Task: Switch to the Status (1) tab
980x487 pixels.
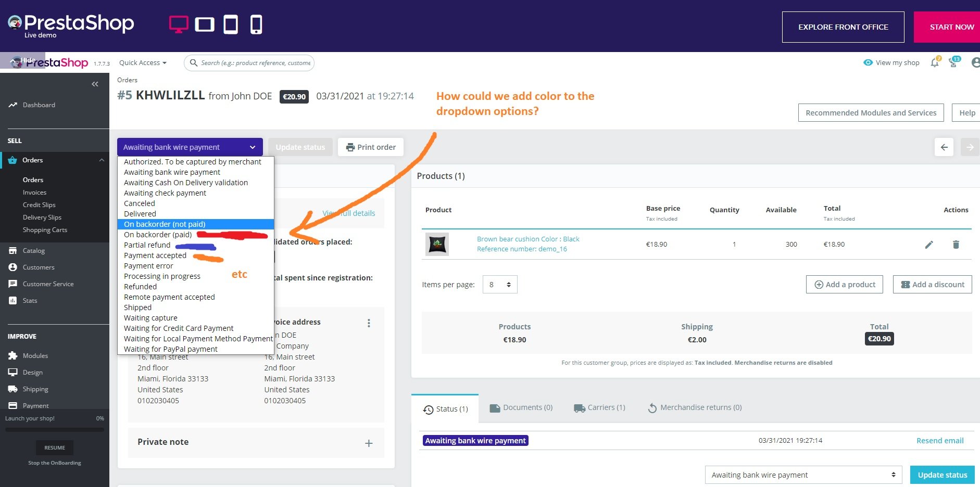Action: point(445,409)
